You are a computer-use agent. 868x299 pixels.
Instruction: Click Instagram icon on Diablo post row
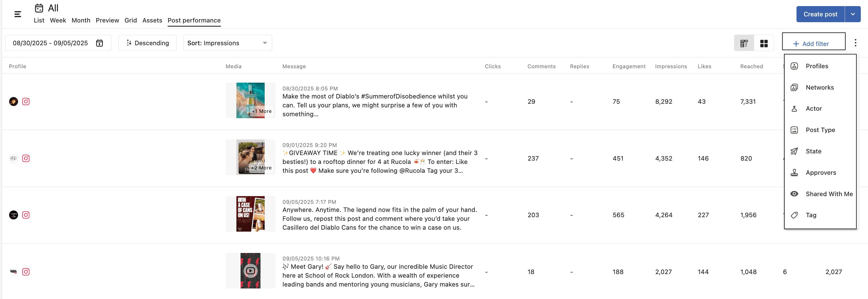[26, 102]
